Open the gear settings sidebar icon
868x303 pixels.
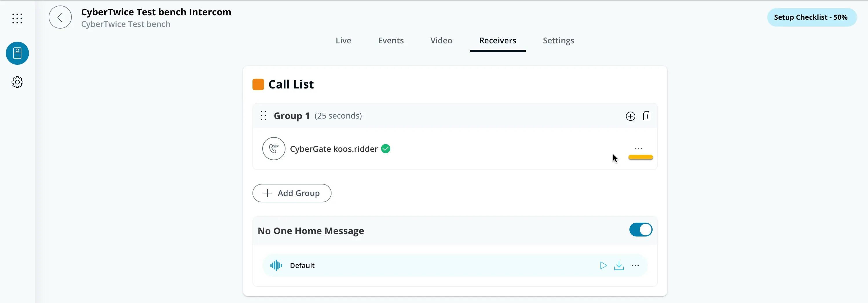(x=17, y=82)
